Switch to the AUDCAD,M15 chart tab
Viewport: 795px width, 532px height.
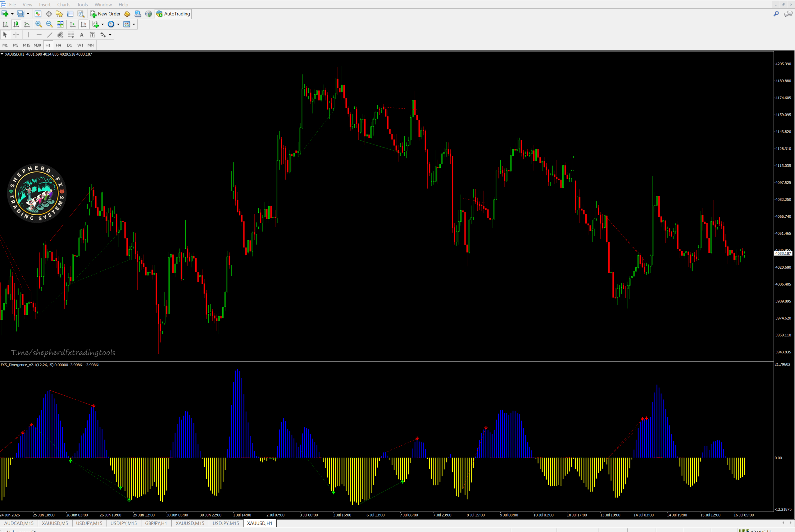coord(19,523)
